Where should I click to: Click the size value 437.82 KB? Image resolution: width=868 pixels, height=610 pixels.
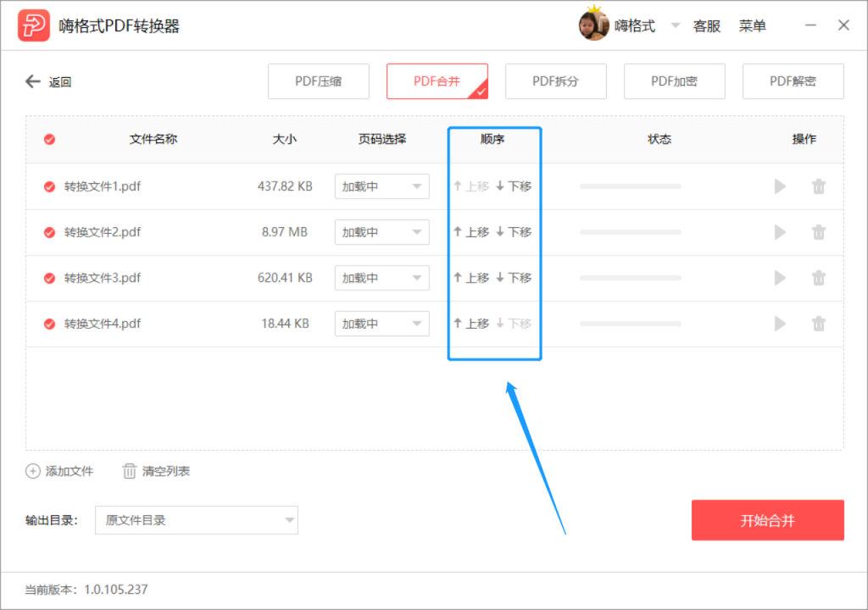285,186
